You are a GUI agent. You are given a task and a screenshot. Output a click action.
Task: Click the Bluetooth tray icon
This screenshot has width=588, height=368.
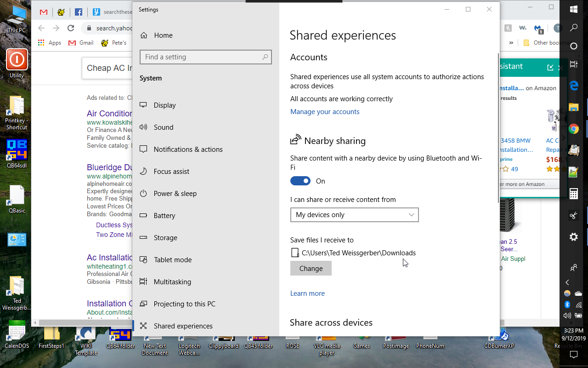click(567, 305)
